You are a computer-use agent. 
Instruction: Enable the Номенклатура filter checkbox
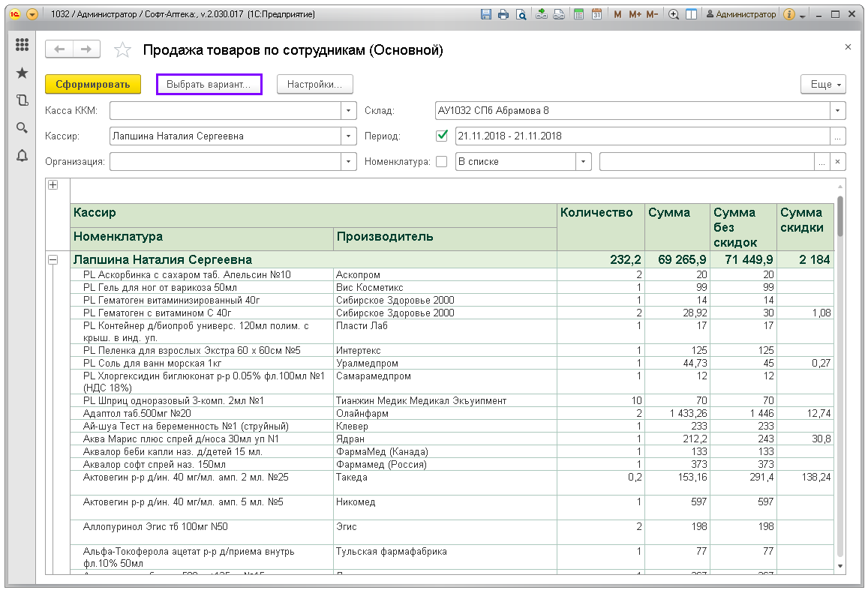[x=442, y=161]
